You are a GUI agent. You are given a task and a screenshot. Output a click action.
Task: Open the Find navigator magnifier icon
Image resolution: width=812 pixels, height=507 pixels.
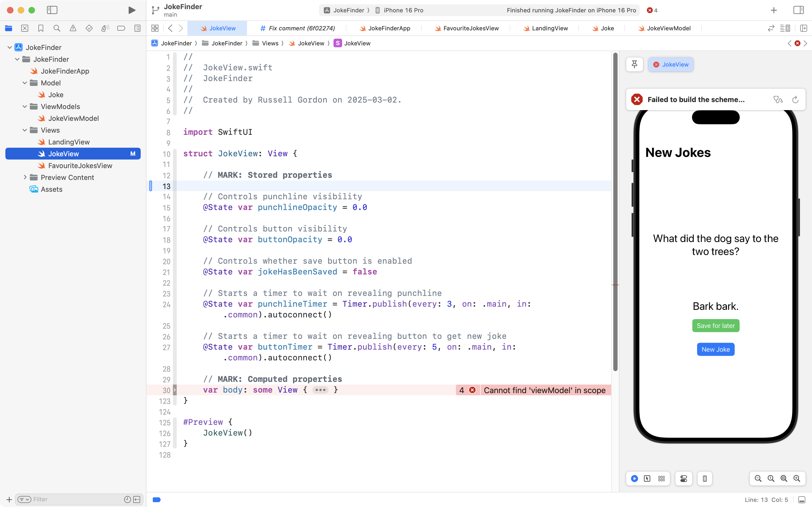pos(57,28)
